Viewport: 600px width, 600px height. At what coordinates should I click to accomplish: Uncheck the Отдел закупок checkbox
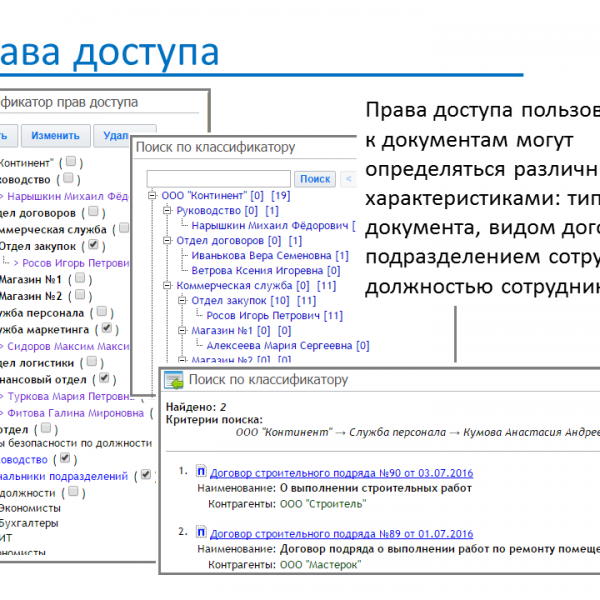tap(93, 245)
